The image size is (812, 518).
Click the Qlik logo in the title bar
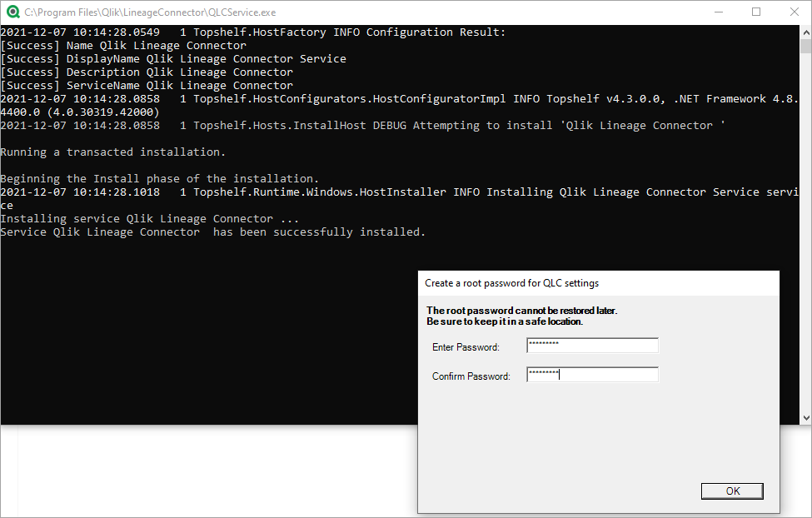pyautogui.click(x=12, y=12)
